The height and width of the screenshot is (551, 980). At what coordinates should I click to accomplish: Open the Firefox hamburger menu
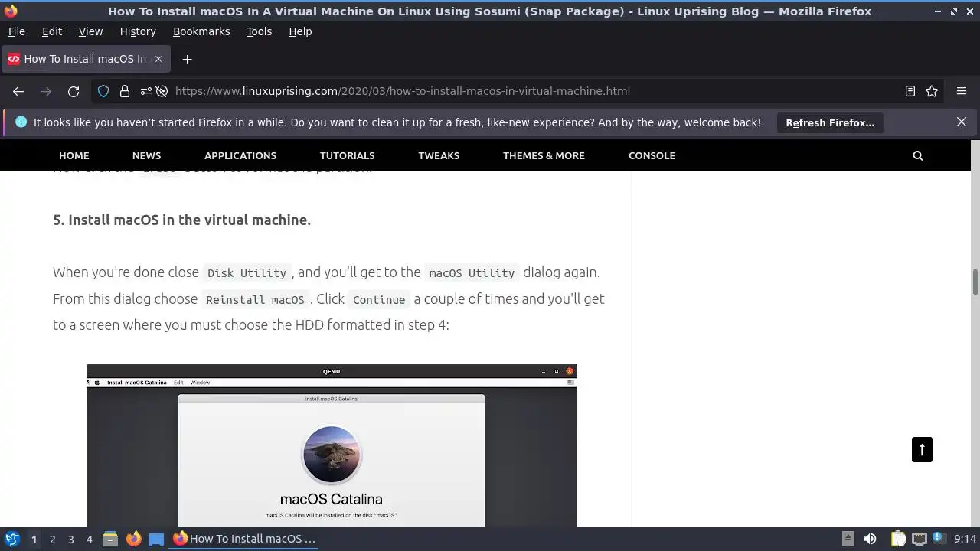pos(962,91)
